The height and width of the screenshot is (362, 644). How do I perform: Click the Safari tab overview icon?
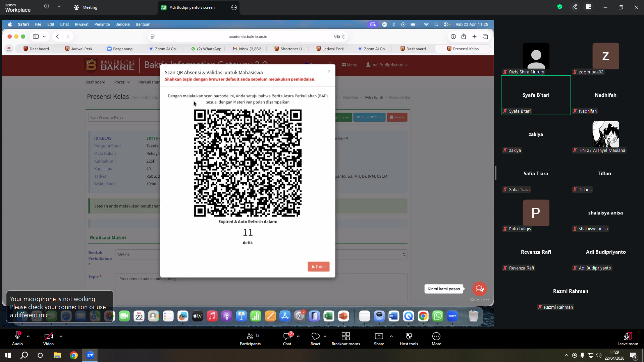(485, 37)
